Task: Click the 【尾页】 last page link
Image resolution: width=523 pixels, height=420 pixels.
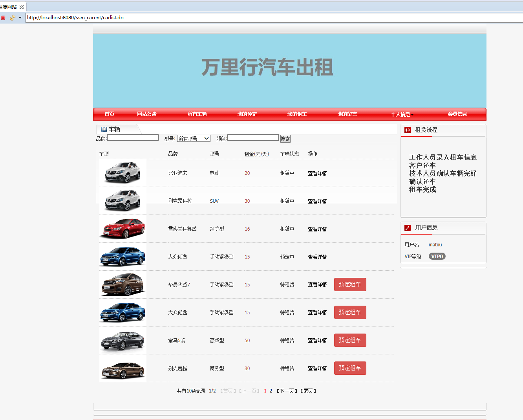Action: 309,391
